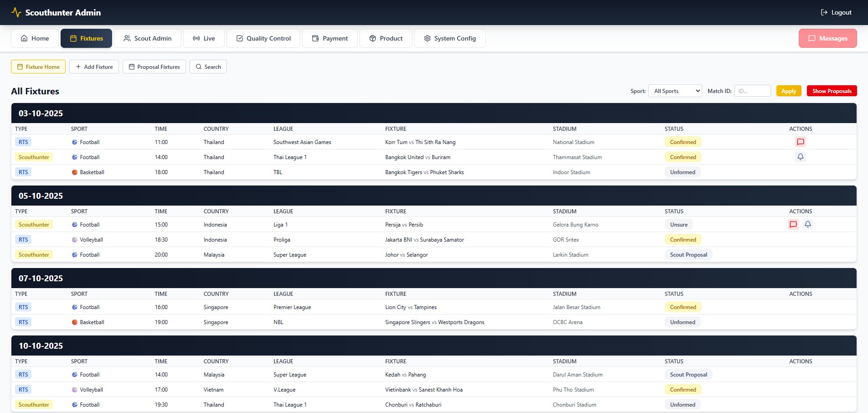Open the message chat icon for Korr Tum fixture
Viewport: 868px width, 413px height.
801,142
